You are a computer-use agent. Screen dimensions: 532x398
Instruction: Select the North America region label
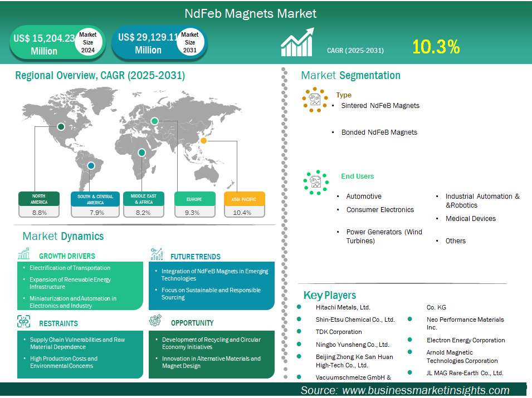pos(39,199)
